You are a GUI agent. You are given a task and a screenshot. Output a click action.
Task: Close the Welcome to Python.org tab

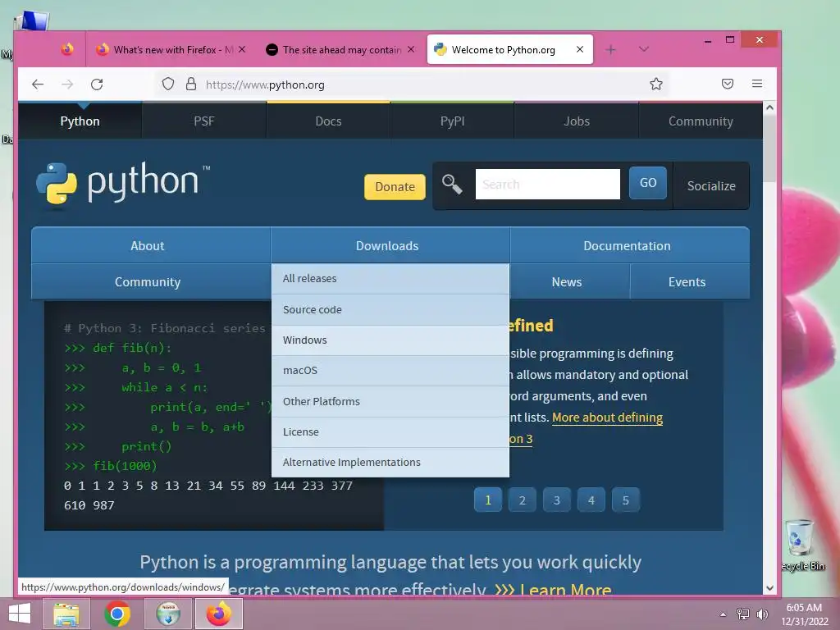[x=580, y=49]
